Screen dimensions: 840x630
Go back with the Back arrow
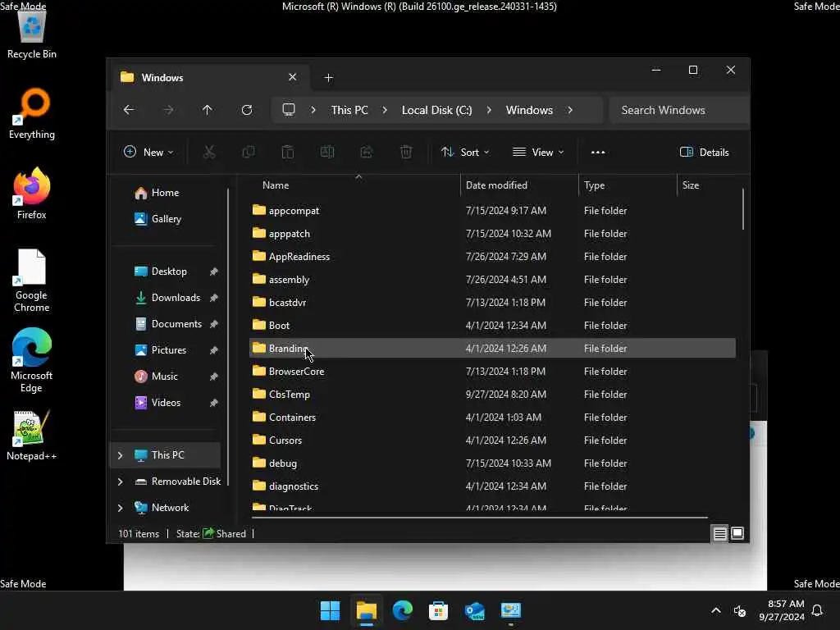pyautogui.click(x=129, y=110)
